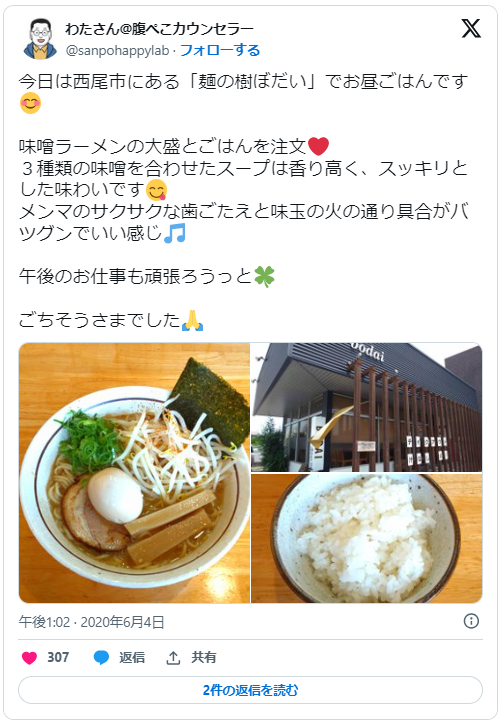Screen dimensions: 503x727
Task: Click the tweet text about miso ramen
Action: tap(163, 147)
